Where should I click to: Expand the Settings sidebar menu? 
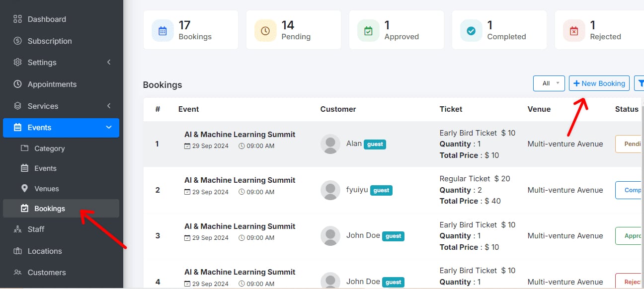[61, 63]
